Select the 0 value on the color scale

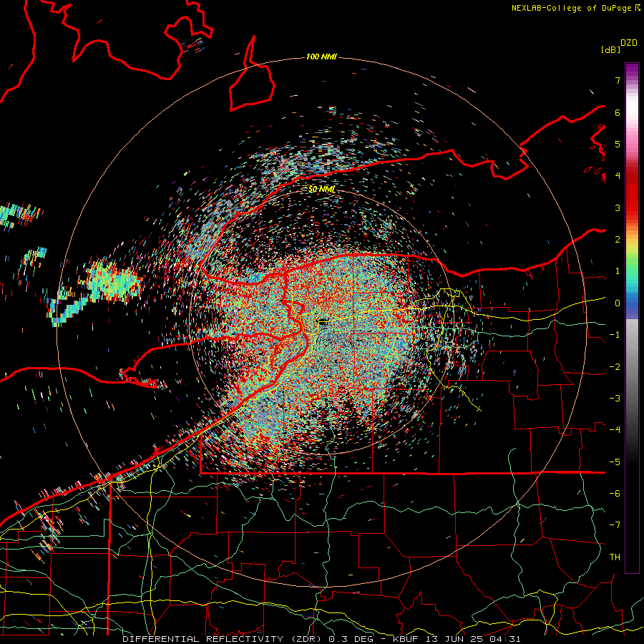618,303
